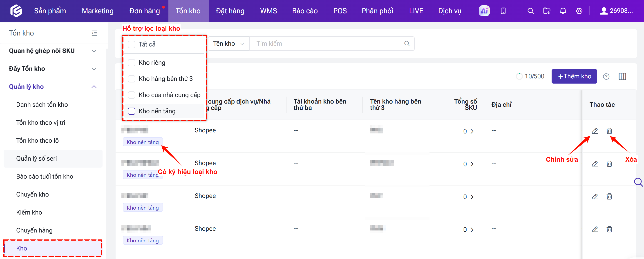This screenshot has height=259, width=644.
Task: Tick the Kho riêng checkbox
Action: [x=132, y=62]
